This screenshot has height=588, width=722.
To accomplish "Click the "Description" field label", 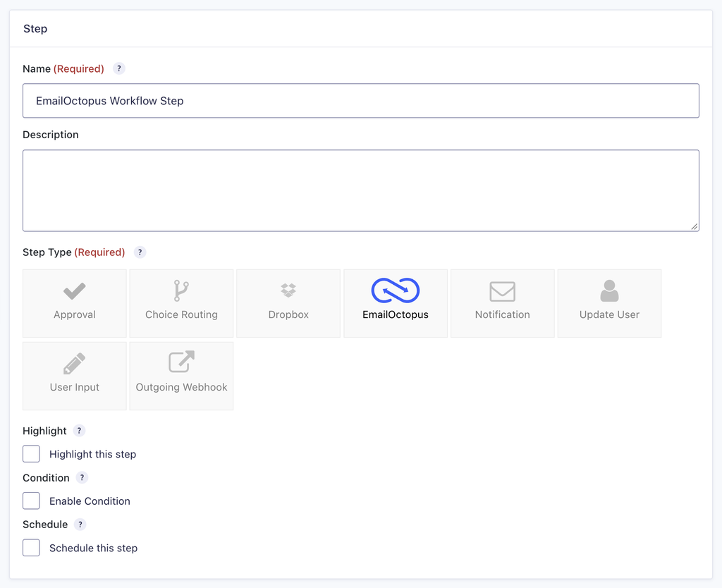I will [51, 135].
